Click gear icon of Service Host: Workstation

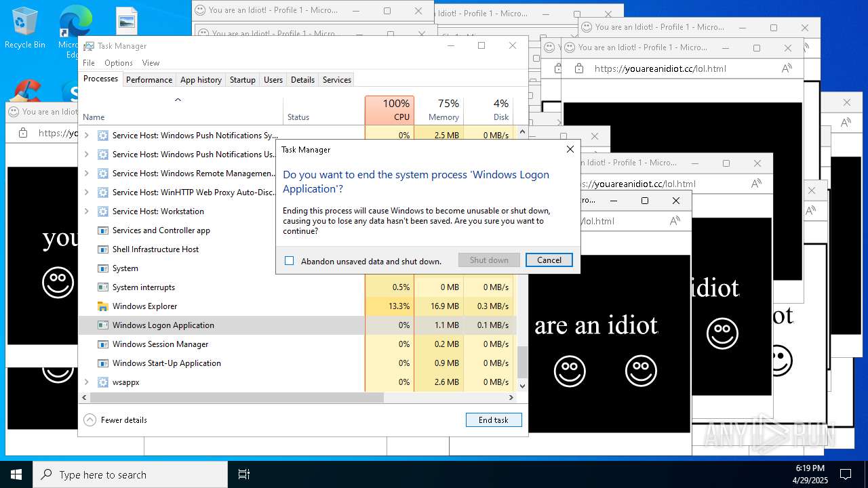[103, 211]
